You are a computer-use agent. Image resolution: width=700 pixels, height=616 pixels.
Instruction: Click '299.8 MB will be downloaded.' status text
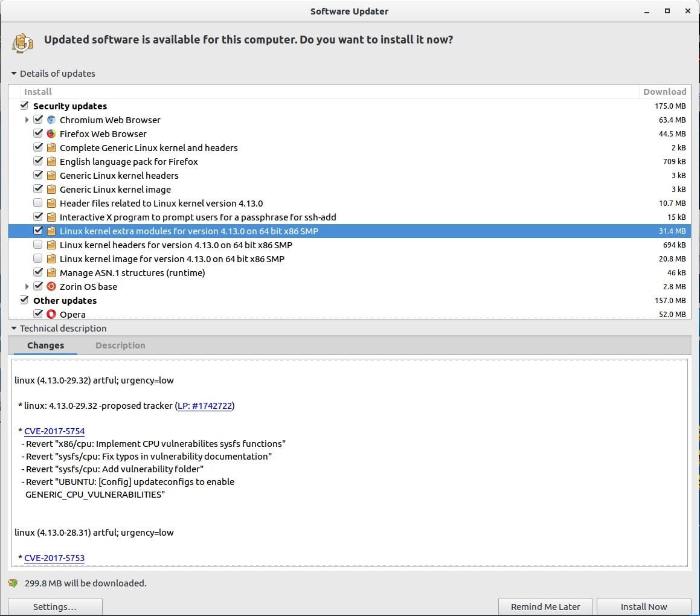[x=86, y=583]
